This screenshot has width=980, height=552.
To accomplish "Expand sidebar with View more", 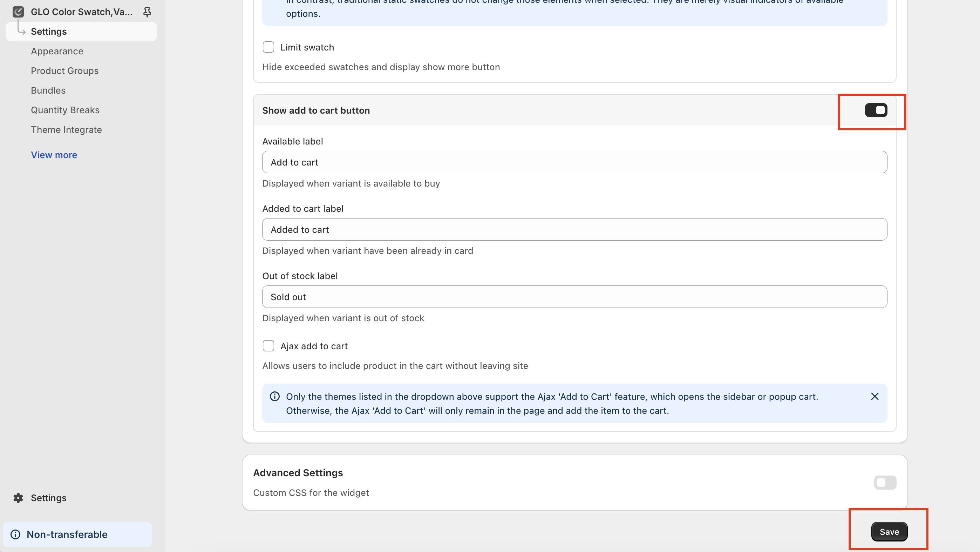I will tap(54, 155).
